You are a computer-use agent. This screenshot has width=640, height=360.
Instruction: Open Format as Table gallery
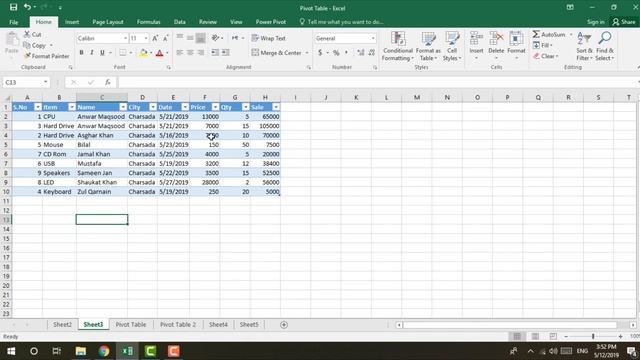428,46
